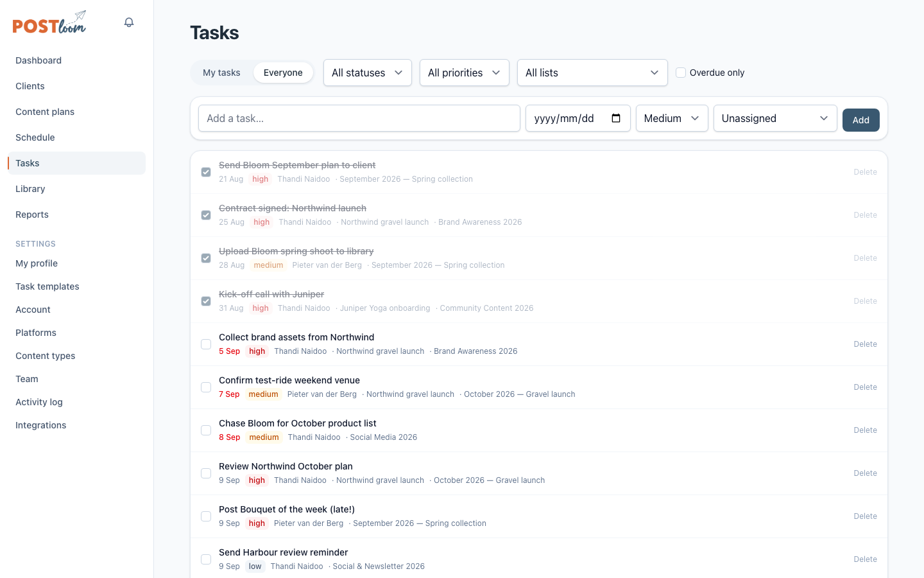Open Team settings
Viewport: 924px width, 578px height.
click(x=76, y=379)
